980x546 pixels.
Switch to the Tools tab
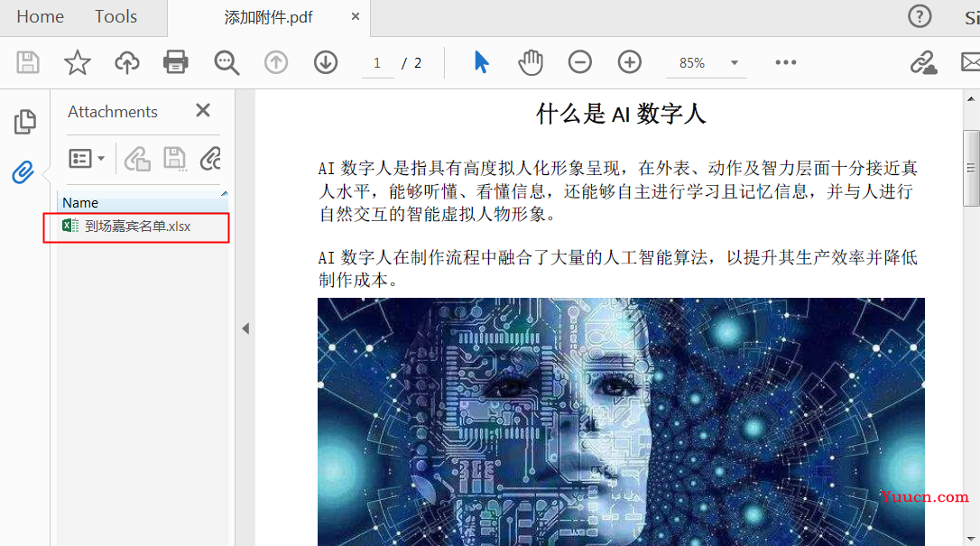pos(116,17)
